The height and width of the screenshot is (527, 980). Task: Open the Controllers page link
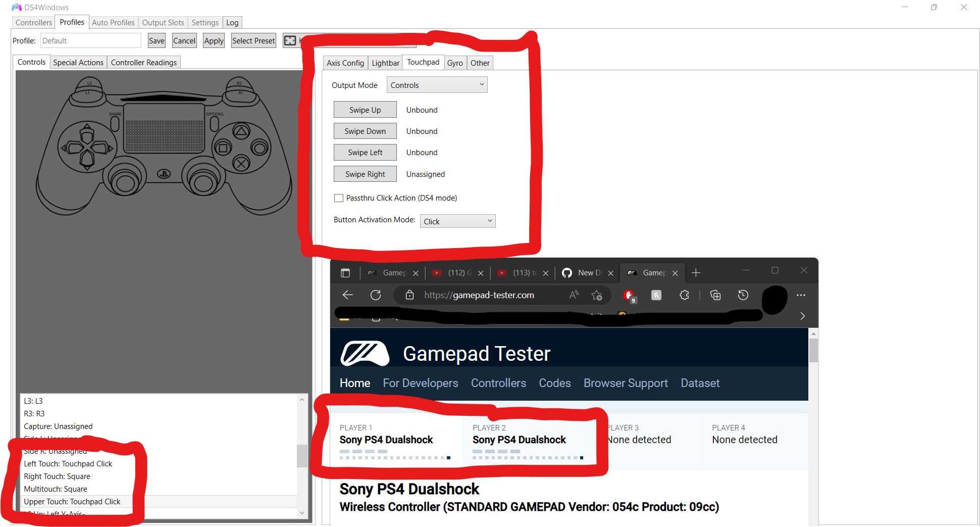point(498,383)
